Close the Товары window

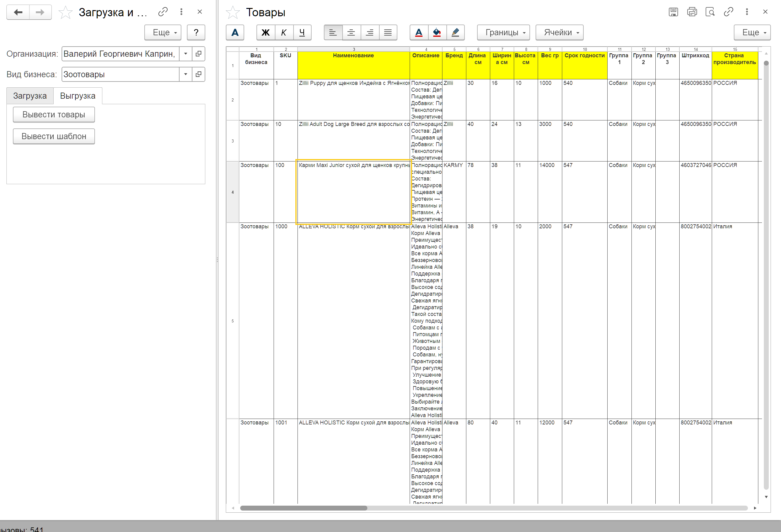(765, 12)
